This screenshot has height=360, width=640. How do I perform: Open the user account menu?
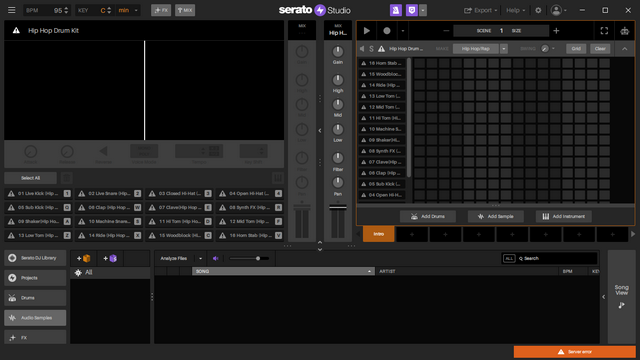click(x=558, y=10)
